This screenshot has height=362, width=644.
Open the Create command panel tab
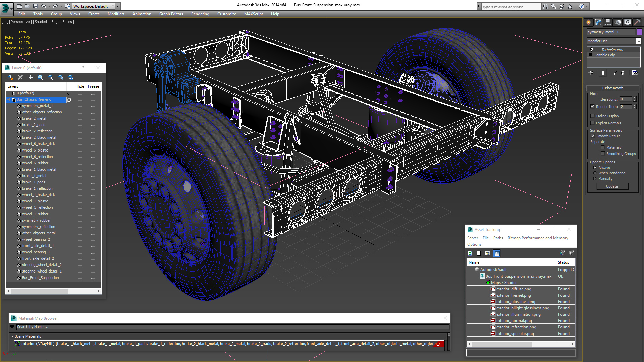pyautogui.click(x=589, y=22)
